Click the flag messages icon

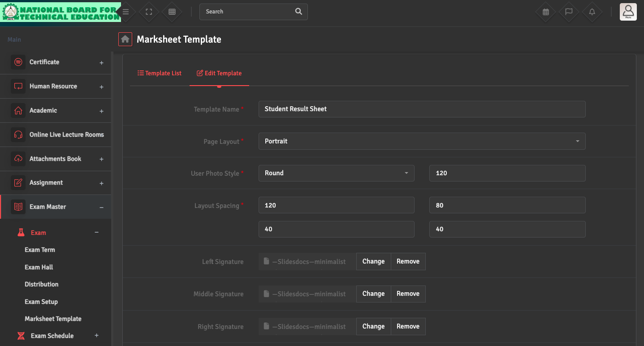click(x=569, y=12)
